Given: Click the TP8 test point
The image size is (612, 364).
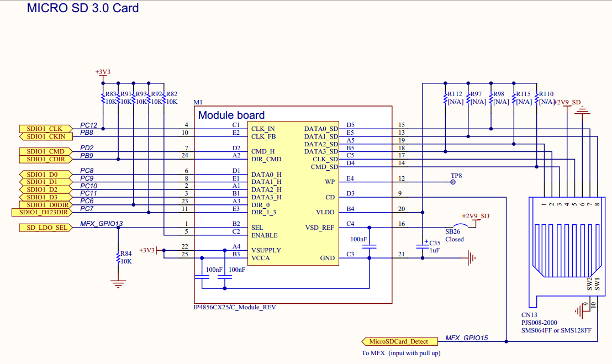Looking at the screenshot, I should 453,182.
